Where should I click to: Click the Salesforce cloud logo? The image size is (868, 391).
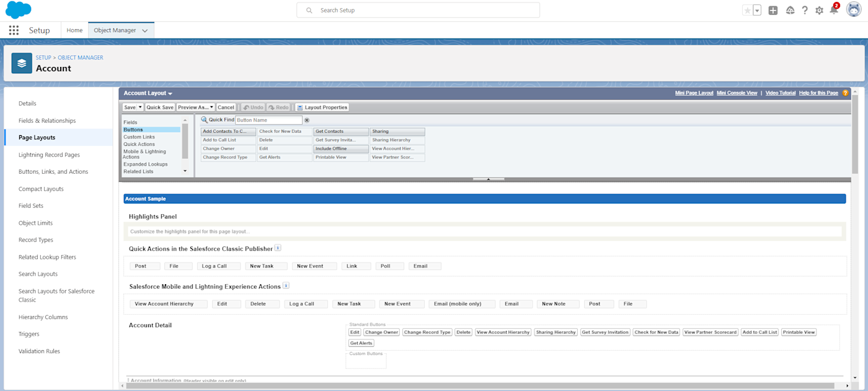[x=19, y=10]
